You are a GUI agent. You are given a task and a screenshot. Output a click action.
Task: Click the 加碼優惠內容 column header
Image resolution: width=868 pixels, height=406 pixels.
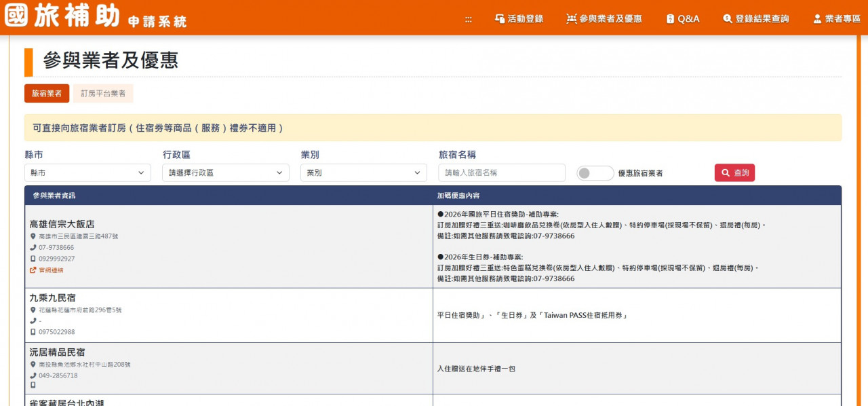point(458,196)
